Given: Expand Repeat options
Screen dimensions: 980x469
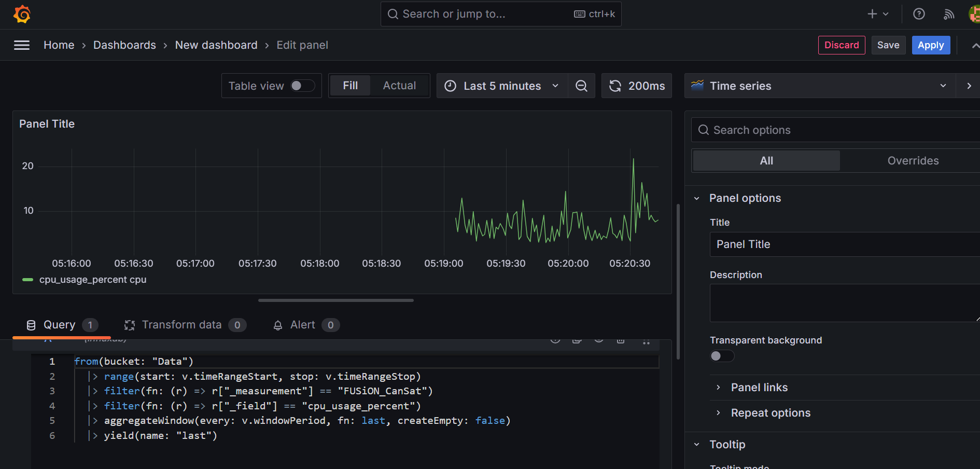Looking at the screenshot, I should coord(771,412).
